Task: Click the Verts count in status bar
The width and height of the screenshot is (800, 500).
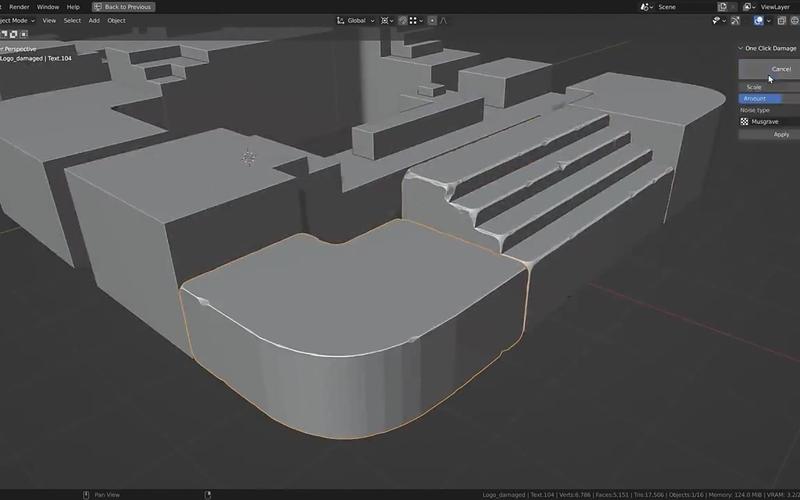Action: tap(576, 495)
